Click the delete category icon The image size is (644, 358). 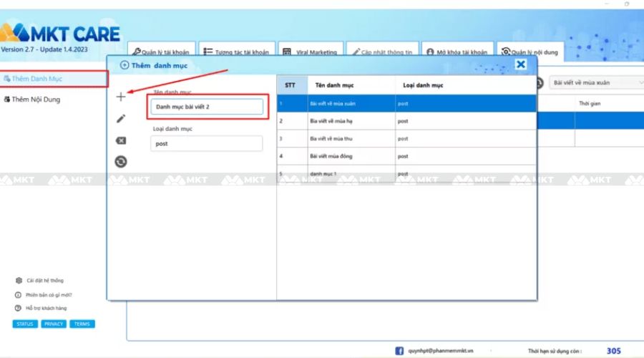[x=121, y=140]
